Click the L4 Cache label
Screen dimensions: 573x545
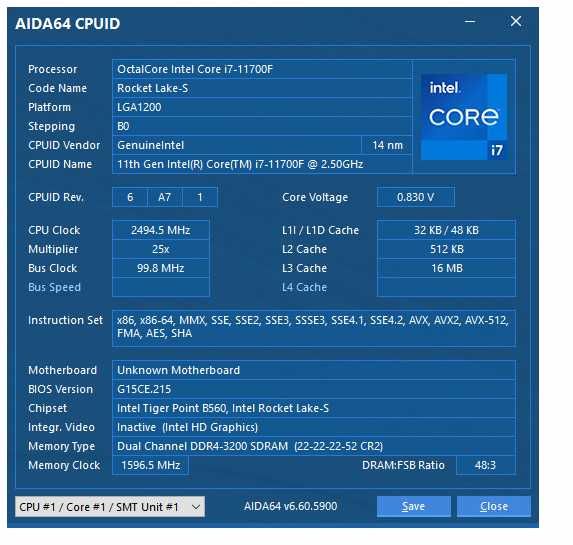point(304,287)
